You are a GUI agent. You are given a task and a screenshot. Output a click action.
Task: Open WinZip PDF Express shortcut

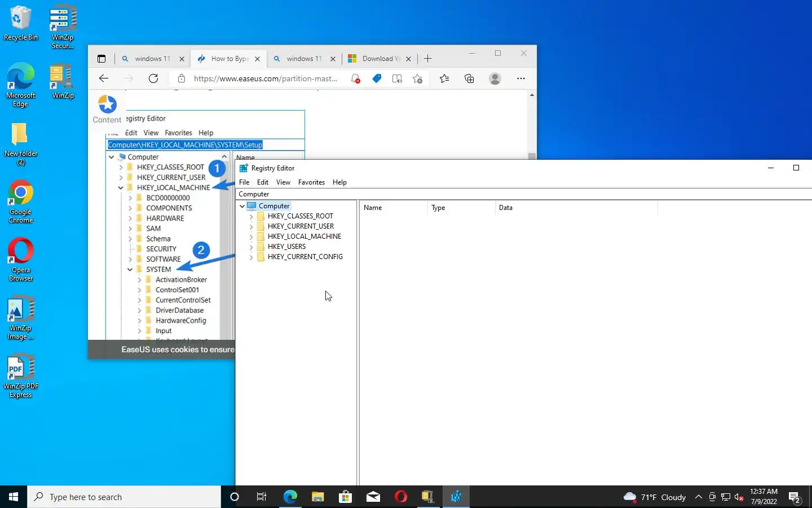tap(21, 376)
